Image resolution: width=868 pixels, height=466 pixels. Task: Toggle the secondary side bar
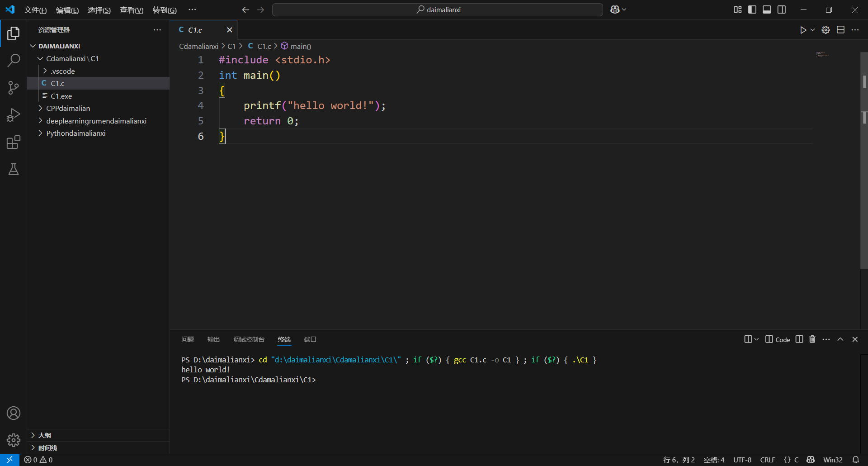(782, 10)
